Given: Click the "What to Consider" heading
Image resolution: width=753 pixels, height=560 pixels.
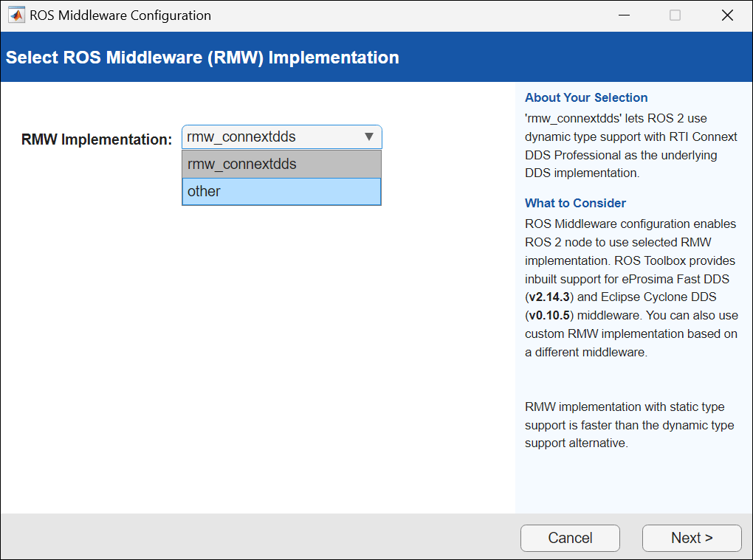Looking at the screenshot, I should coord(575,203).
